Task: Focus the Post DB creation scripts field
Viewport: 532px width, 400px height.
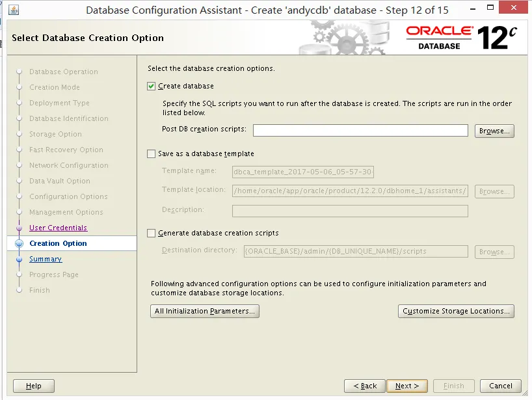Action: click(x=360, y=131)
